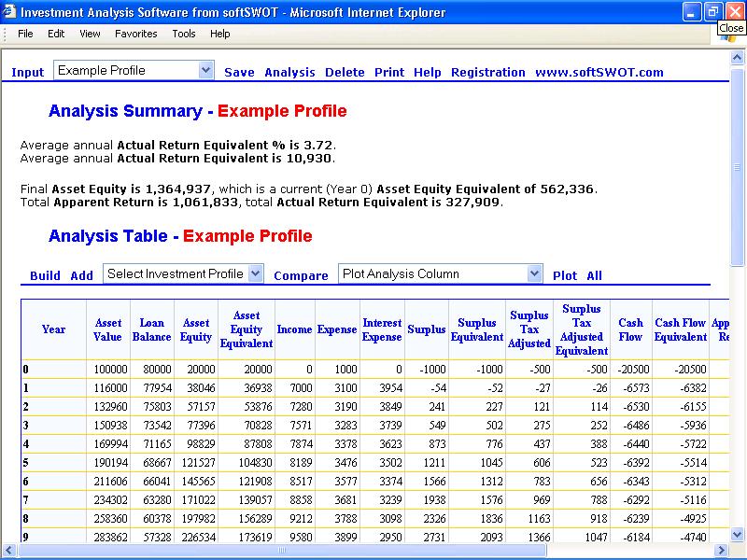Open the Plot Analysis Column dropdown

pyautogui.click(x=534, y=273)
